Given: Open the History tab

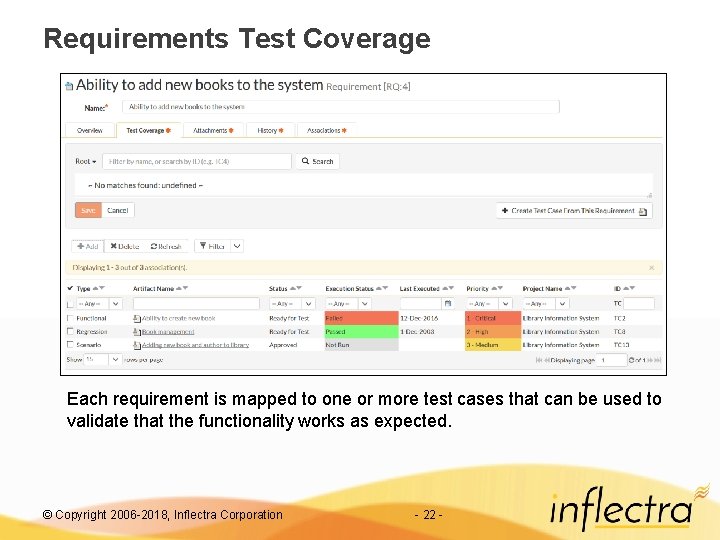Looking at the screenshot, I should (x=270, y=130).
